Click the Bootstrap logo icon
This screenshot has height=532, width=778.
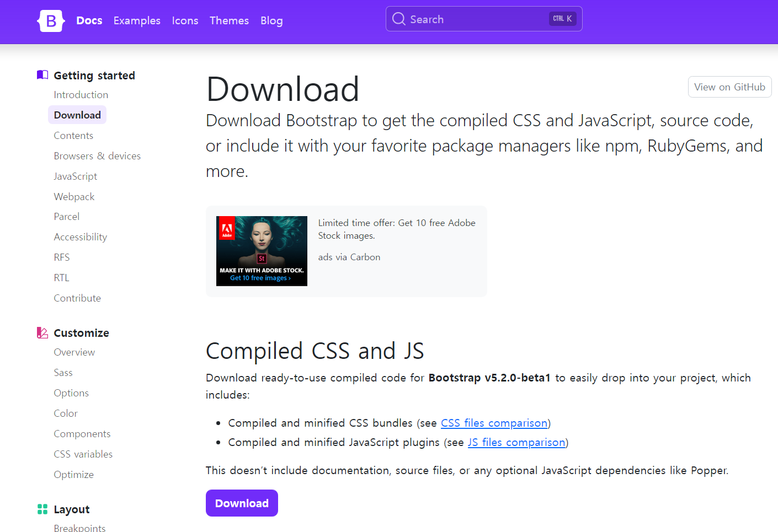tap(51, 21)
